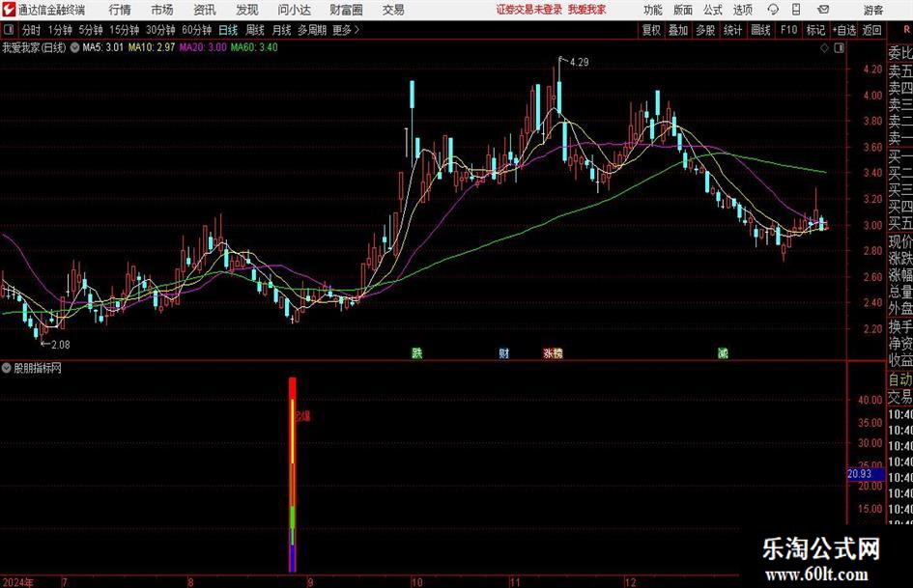Click the MA60: 3.40 indicator label
913x588 pixels.
[x=254, y=47]
